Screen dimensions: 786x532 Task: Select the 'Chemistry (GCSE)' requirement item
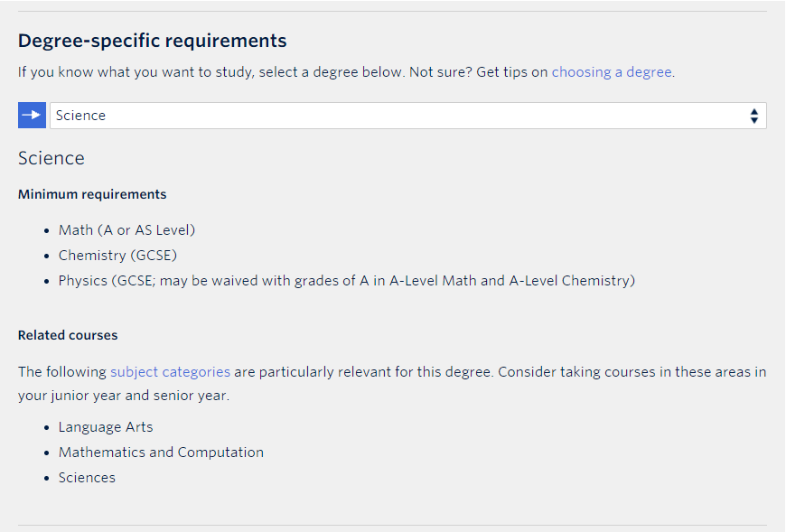tap(117, 256)
